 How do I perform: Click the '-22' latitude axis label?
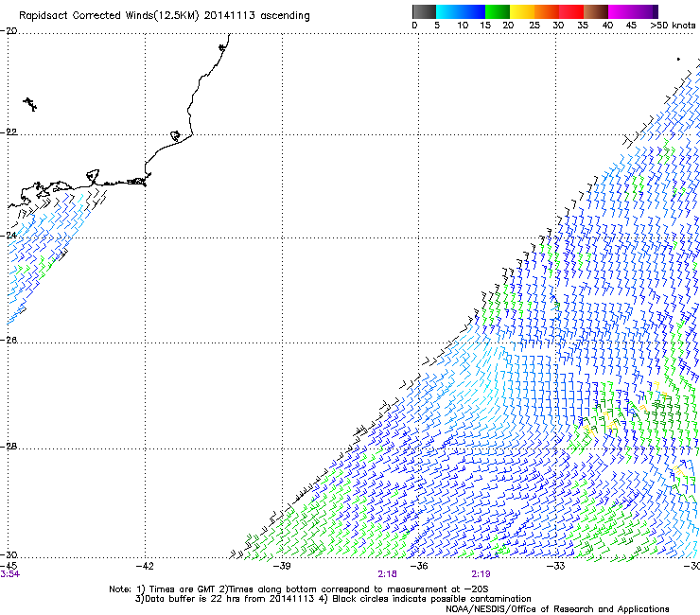point(9,132)
